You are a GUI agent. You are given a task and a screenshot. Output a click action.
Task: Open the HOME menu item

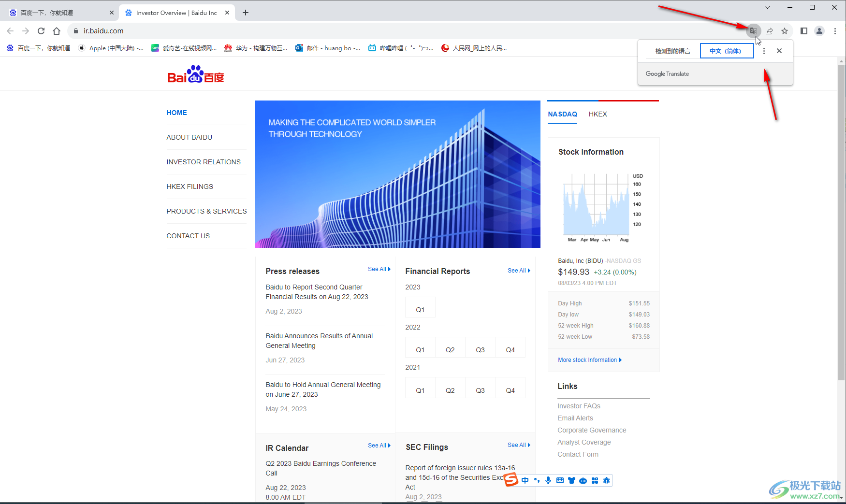coord(176,113)
